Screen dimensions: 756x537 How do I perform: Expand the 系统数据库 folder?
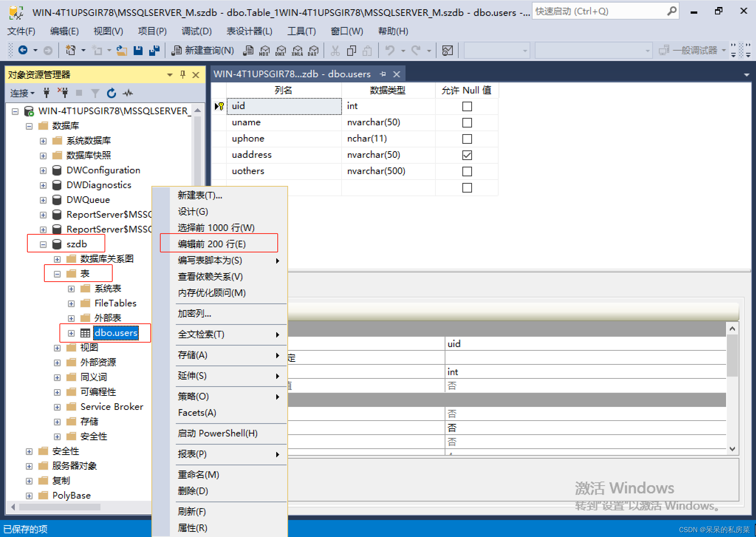43,141
